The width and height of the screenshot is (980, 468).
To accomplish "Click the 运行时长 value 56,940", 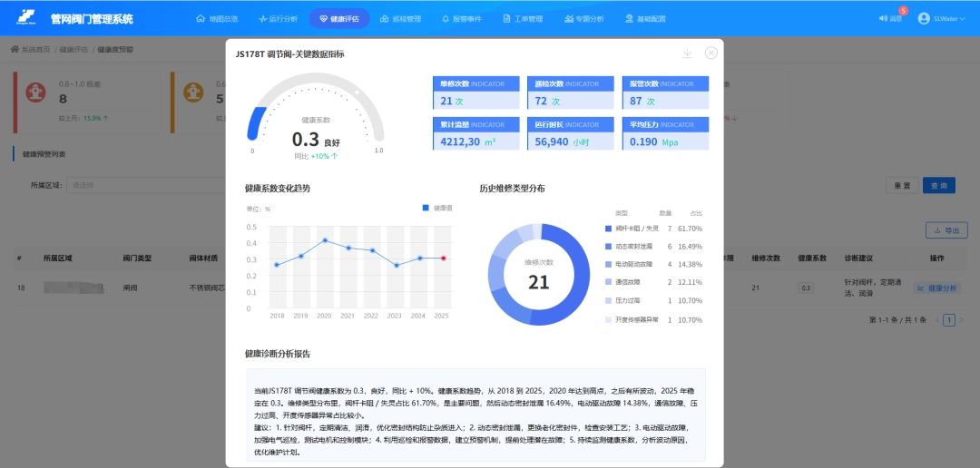I will click(552, 141).
